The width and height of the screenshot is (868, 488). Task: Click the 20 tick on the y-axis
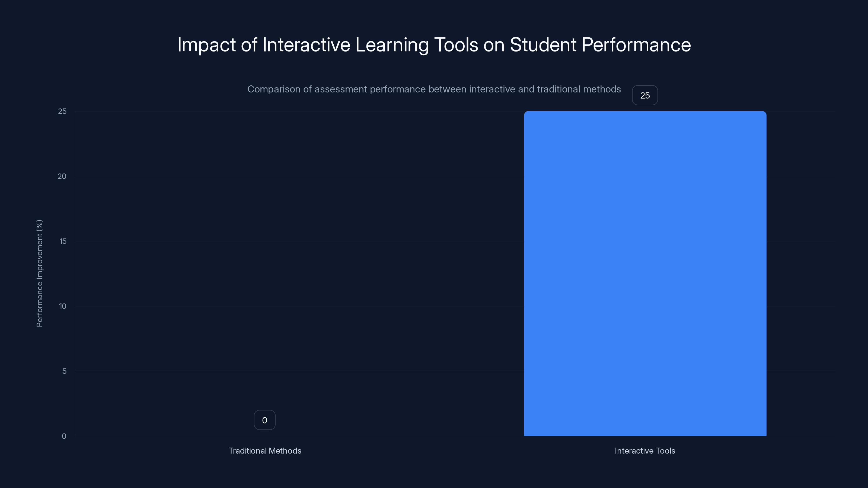(62, 175)
